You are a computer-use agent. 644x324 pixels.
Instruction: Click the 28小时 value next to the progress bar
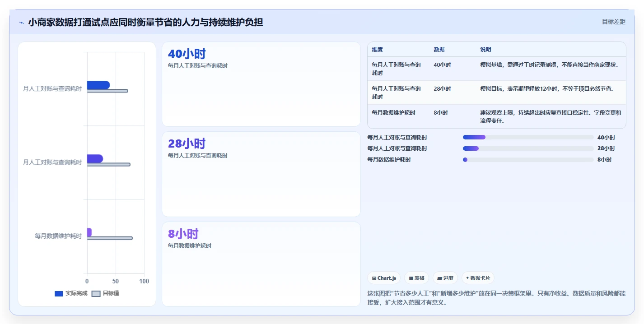pos(606,148)
